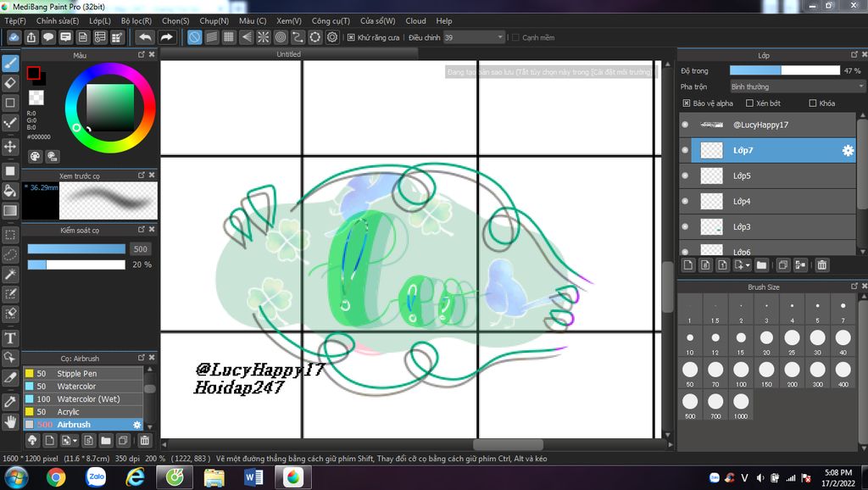Select the Eraser tool
Image resolution: width=868 pixels, height=490 pixels.
click(10, 83)
